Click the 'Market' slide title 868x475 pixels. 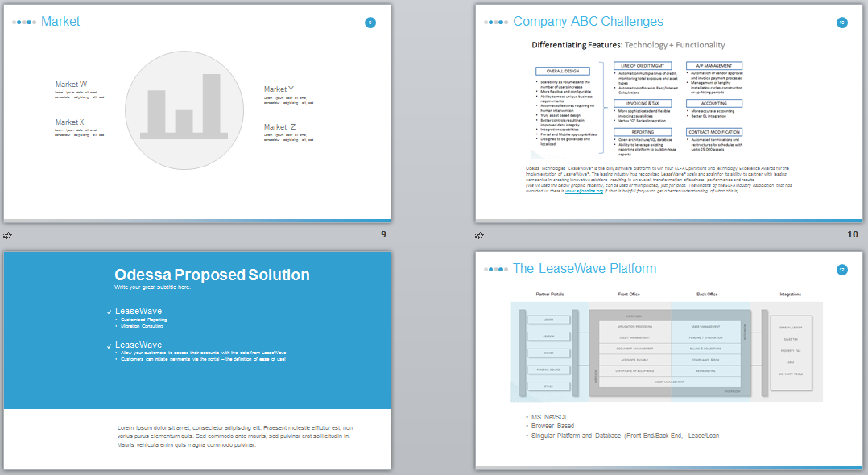click(x=60, y=22)
